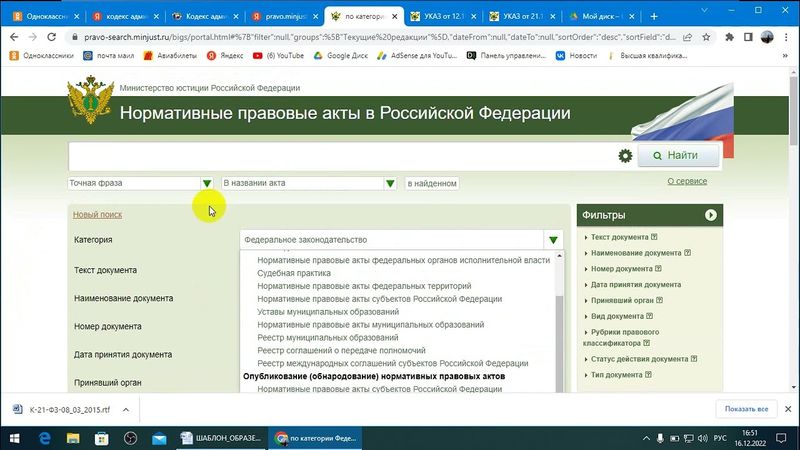Expand Рубрики правового классификатора filter
Image resolution: width=800 pixels, height=450 pixels.
621,338
